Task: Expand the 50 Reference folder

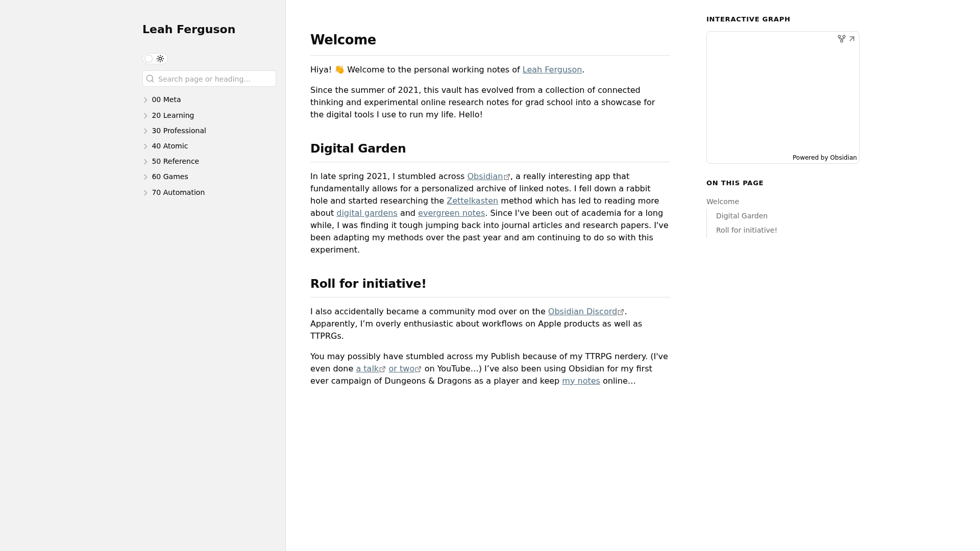Action: point(170,161)
